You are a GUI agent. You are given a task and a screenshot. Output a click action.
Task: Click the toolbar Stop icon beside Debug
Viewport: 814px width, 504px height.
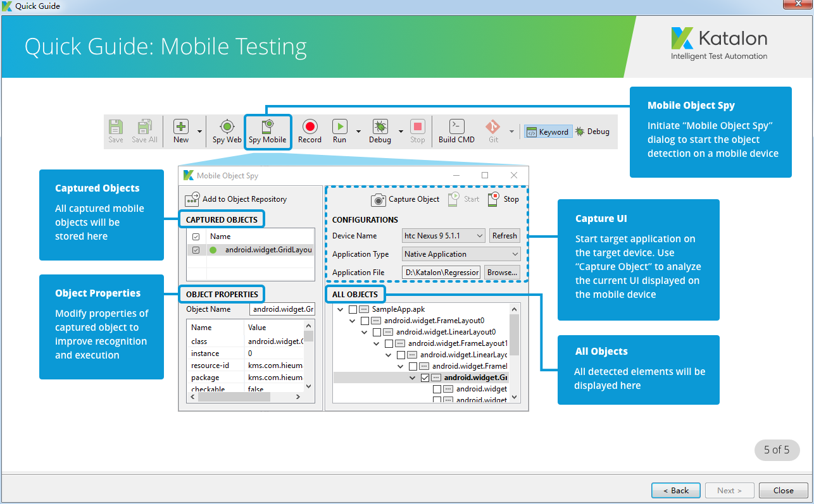[x=418, y=126]
